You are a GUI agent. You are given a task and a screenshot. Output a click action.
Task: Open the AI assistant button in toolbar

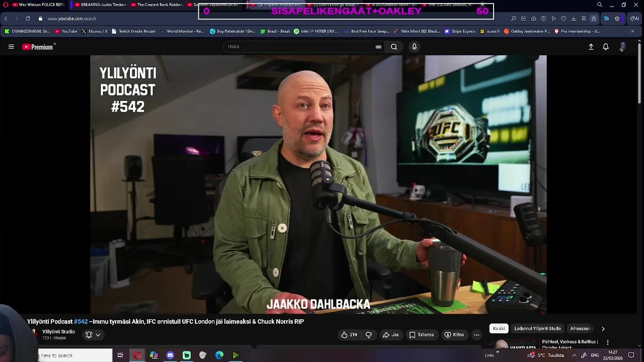tap(634, 19)
